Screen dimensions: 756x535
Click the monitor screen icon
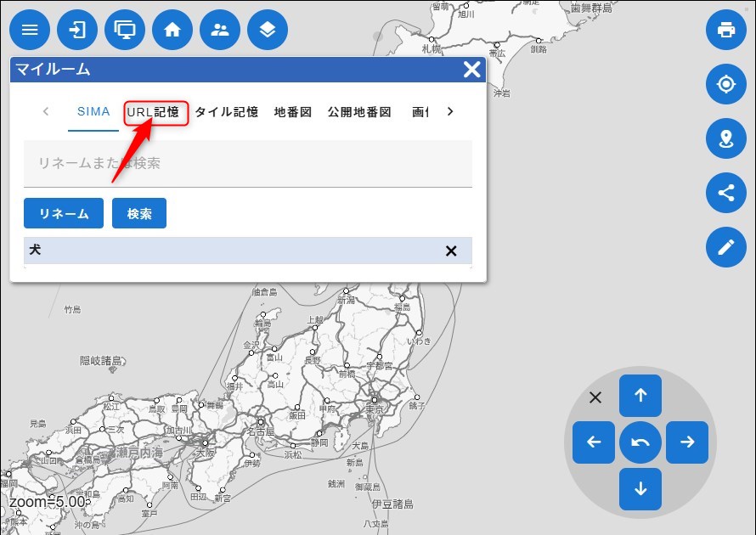point(125,31)
